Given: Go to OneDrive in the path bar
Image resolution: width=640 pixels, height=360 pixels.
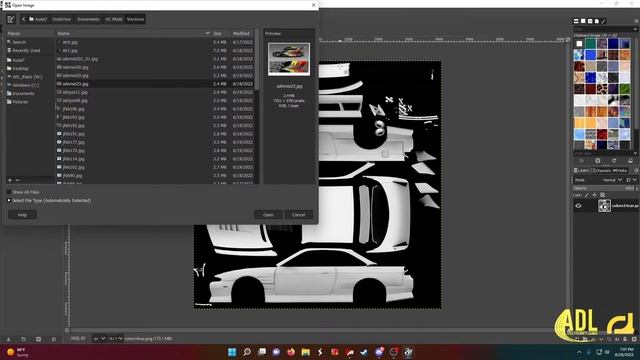Looking at the screenshot, I should 62,19.
